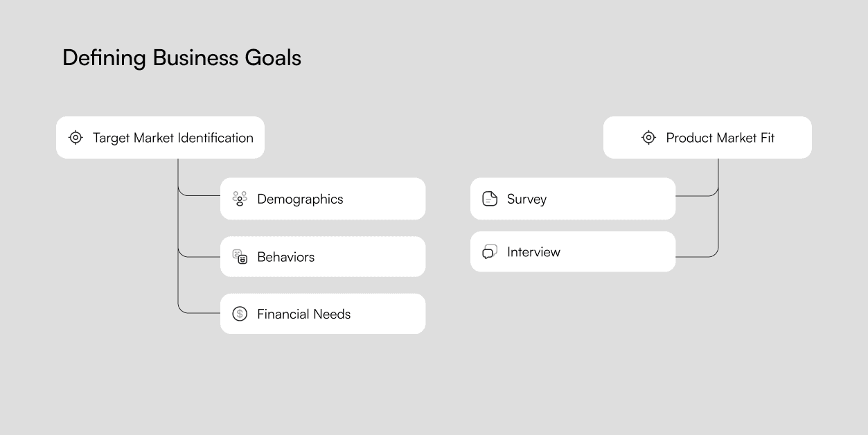Open the Survey card
This screenshot has width=868, height=435.
click(x=573, y=199)
